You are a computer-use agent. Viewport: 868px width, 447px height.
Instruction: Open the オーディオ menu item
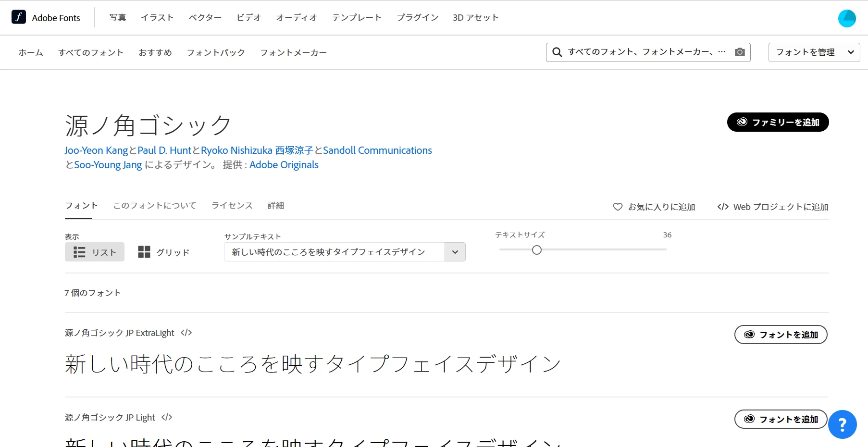coord(297,18)
